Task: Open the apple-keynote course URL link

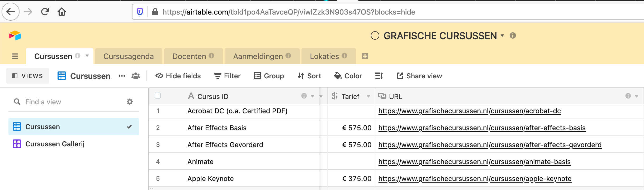Action: click(475, 179)
